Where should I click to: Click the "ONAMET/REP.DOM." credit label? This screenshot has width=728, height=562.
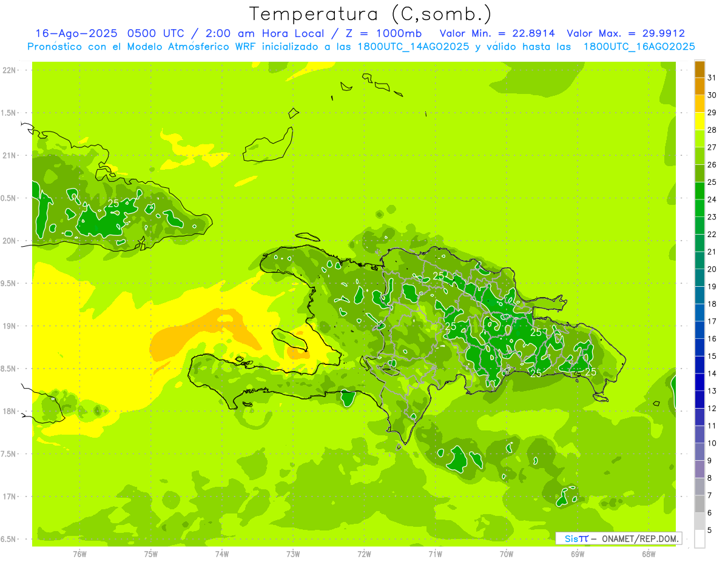pyautogui.click(x=640, y=538)
